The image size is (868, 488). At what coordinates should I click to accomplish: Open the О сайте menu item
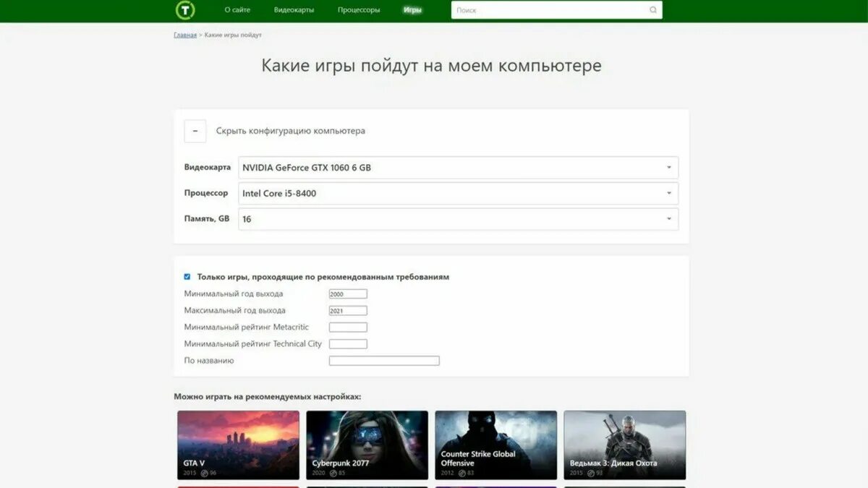coord(237,10)
